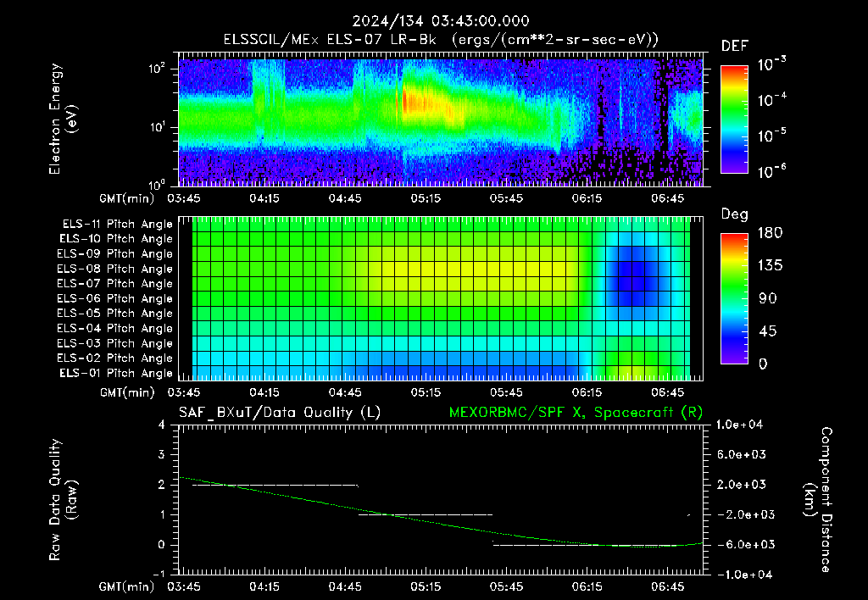Click the 180 value on Deg scale

(x=770, y=233)
